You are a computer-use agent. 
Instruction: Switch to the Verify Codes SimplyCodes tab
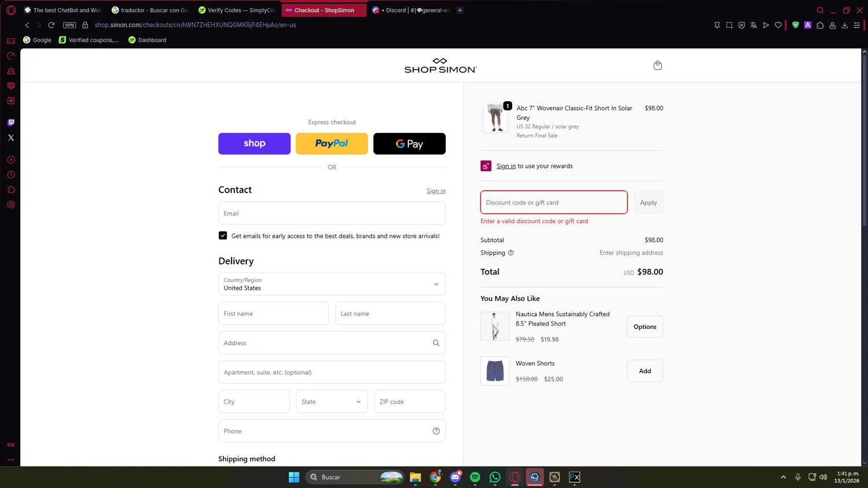click(236, 10)
